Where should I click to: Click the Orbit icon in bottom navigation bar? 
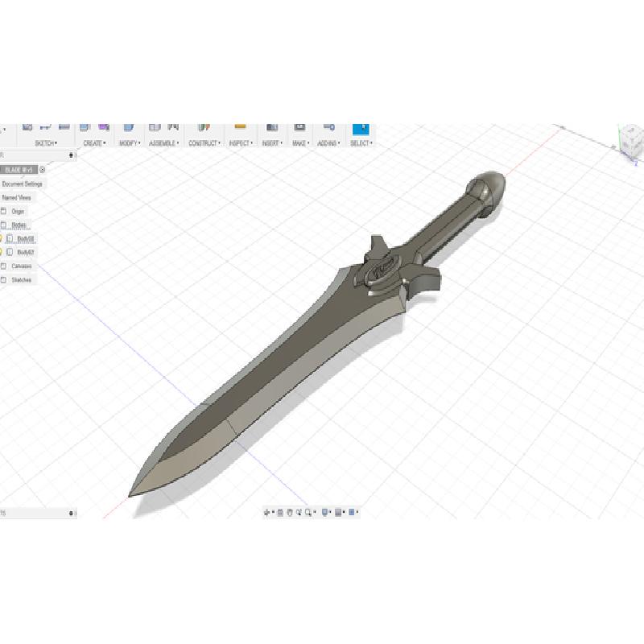pos(267,512)
